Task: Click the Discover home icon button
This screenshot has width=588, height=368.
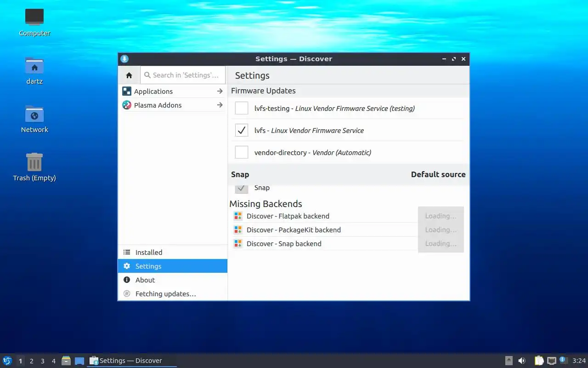Action: [x=129, y=75]
